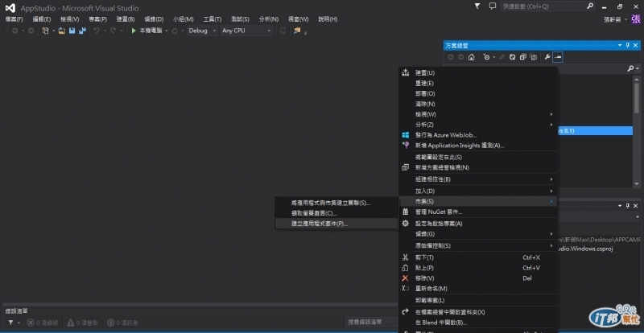Open the 測試(S) menu
Viewport: 644px width, 333px height.
click(x=240, y=19)
